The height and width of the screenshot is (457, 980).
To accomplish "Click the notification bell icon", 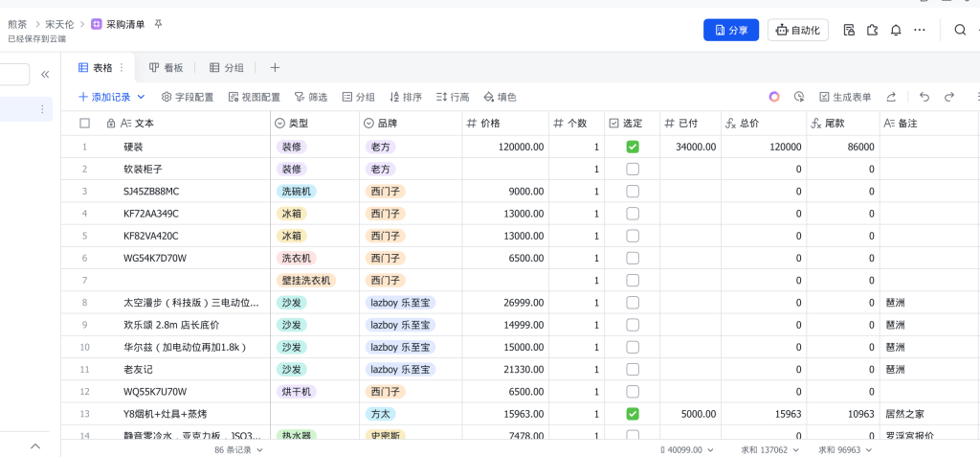I will click(x=896, y=31).
